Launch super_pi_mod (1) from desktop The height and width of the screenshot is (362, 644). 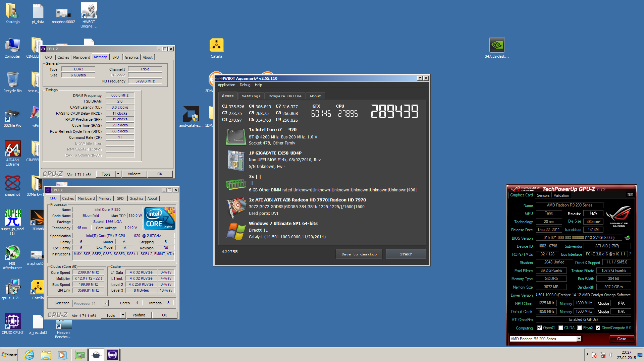12,222
